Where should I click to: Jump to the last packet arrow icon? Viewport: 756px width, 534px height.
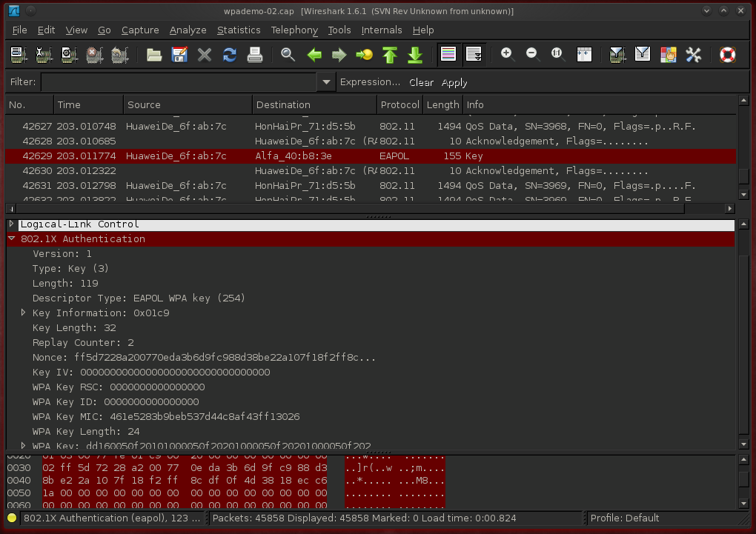coord(415,55)
